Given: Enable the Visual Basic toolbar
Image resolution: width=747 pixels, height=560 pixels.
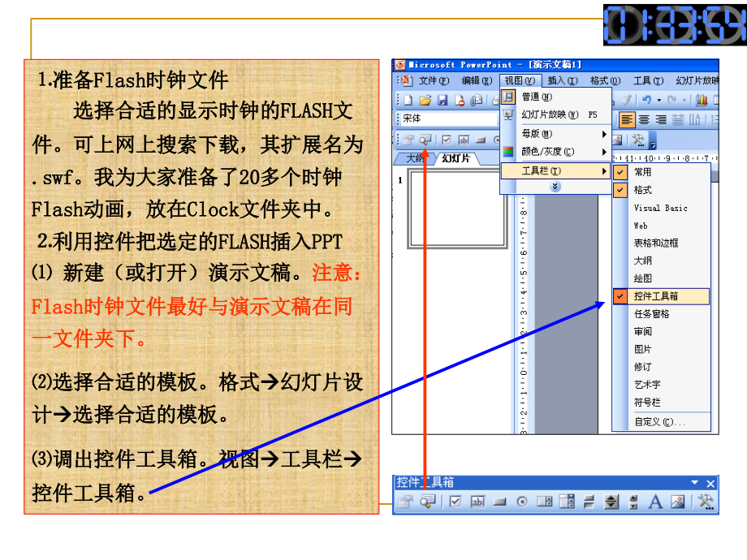Looking at the screenshot, I should [662, 208].
